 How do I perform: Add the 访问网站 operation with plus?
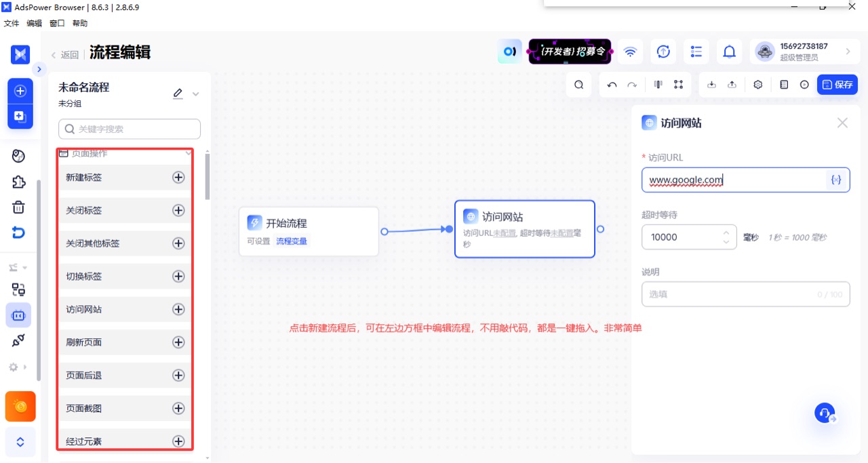pos(178,309)
